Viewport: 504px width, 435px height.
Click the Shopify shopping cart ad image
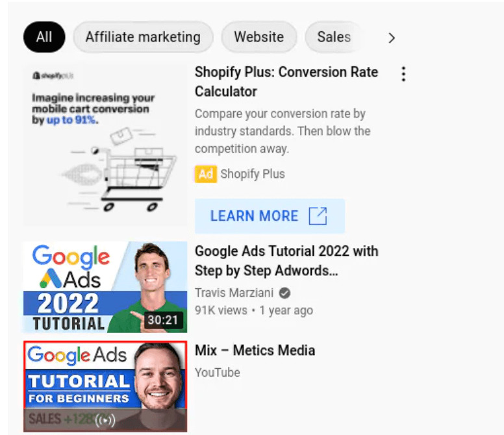tap(105, 145)
